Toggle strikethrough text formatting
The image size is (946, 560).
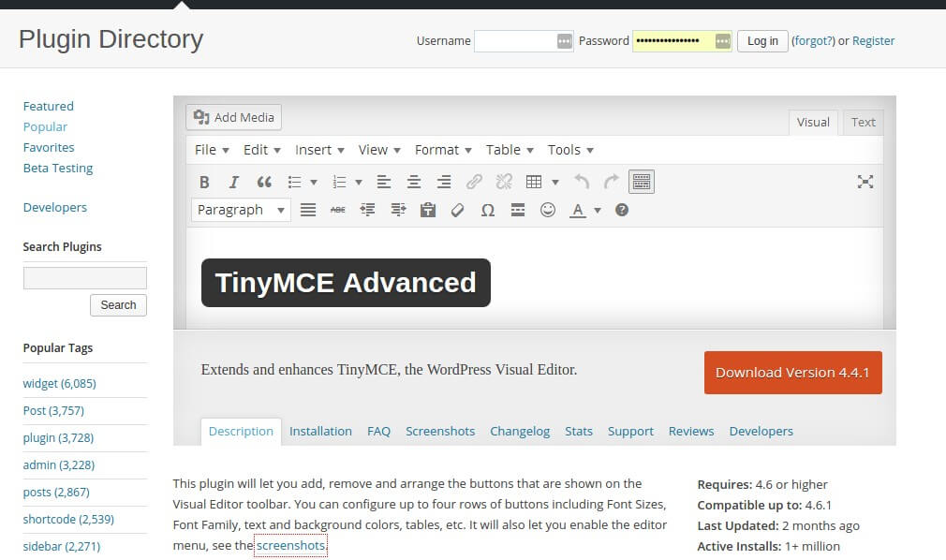coord(337,210)
